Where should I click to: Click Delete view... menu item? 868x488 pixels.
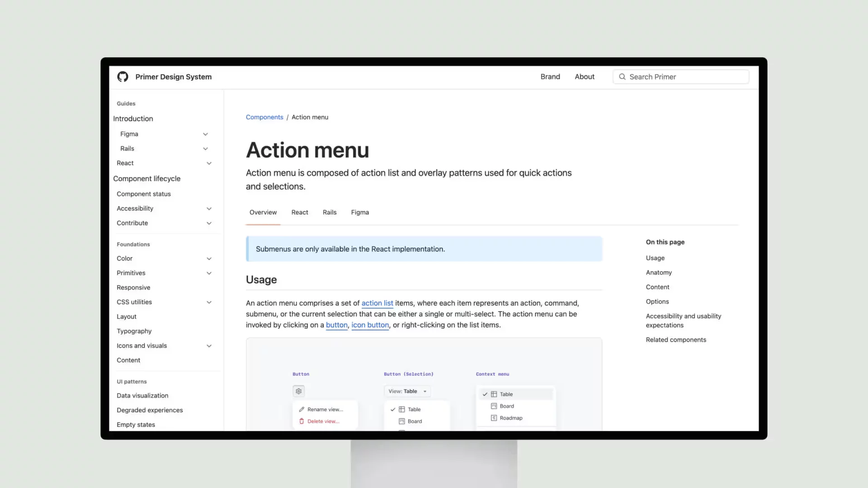[x=325, y=421]
